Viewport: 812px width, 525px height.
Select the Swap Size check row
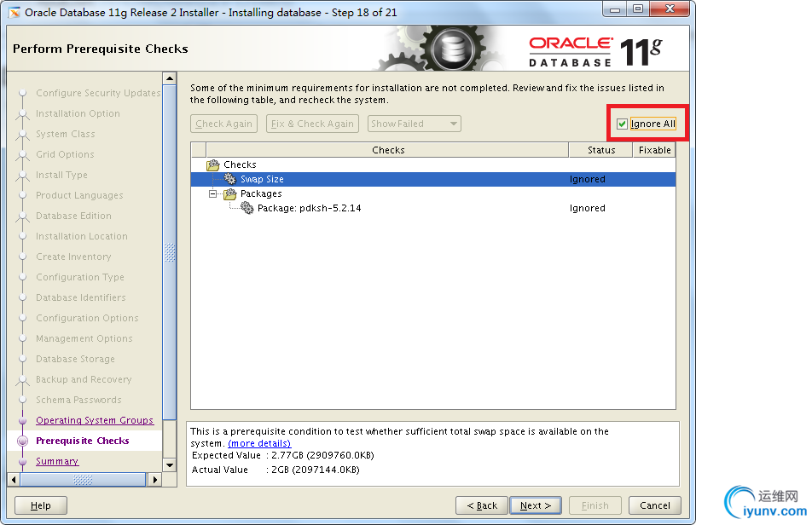tap(433, 179)
